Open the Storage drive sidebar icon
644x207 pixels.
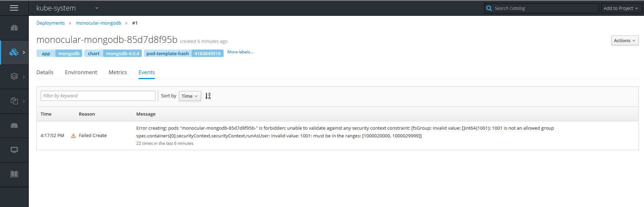coord(14,125)
